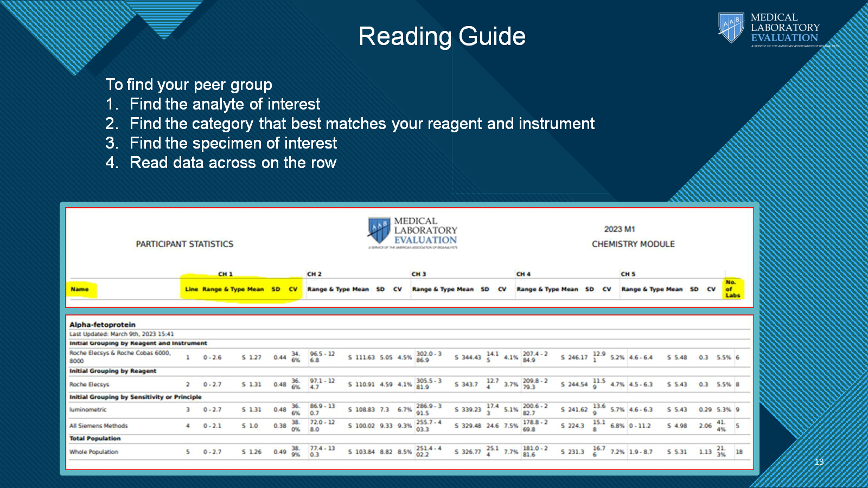
Task: Select the 'To find your peer group' heading
Action: point(188,85)
